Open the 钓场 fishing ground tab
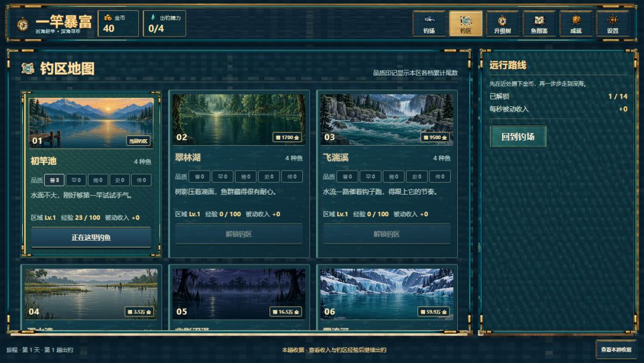The width and height of the screenshot is (644, 363). point(429,24)
